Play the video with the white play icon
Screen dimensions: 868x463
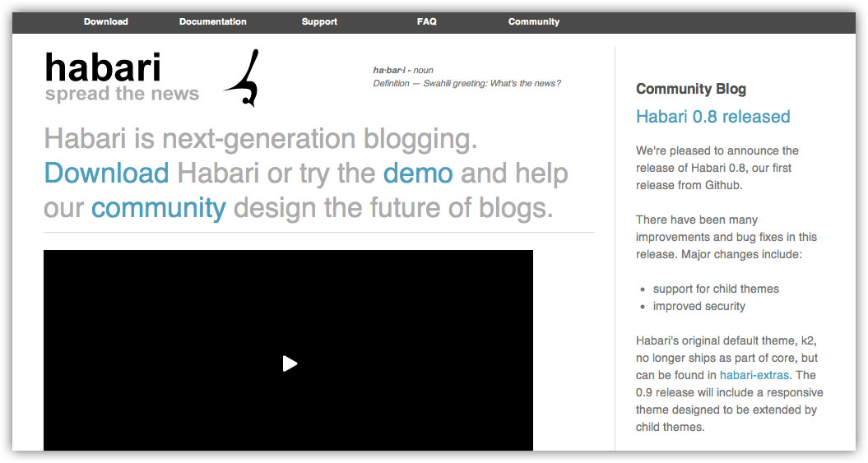point(290,363)
